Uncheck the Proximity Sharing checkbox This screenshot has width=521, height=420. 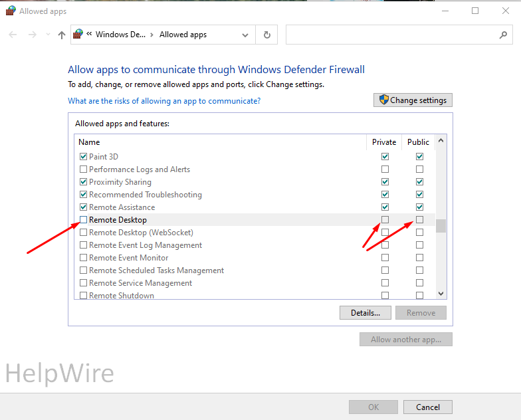84,182
